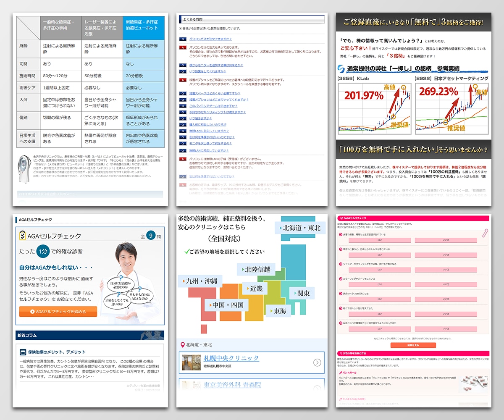Click the Q icon beside パソコンだけを注文できますか？
Viewport: 504px width, 420px height.
point(183,39)
